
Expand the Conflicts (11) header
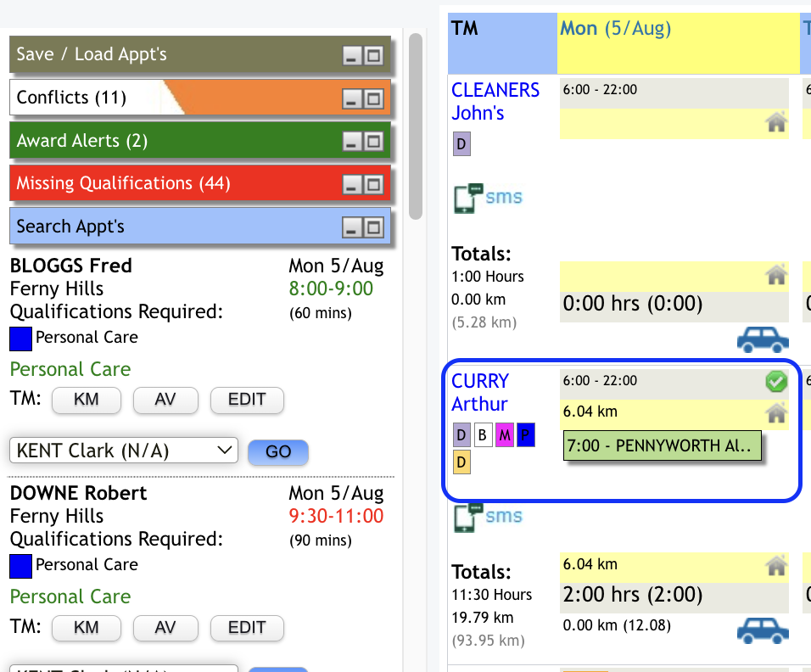point(199,98)
